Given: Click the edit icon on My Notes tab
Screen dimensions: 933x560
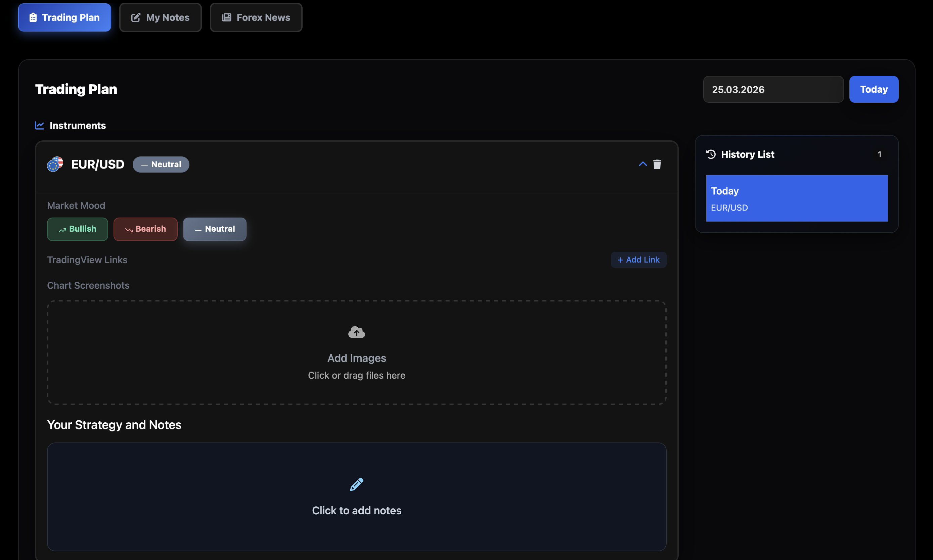Looking at the screenshot, I should 136,17.
